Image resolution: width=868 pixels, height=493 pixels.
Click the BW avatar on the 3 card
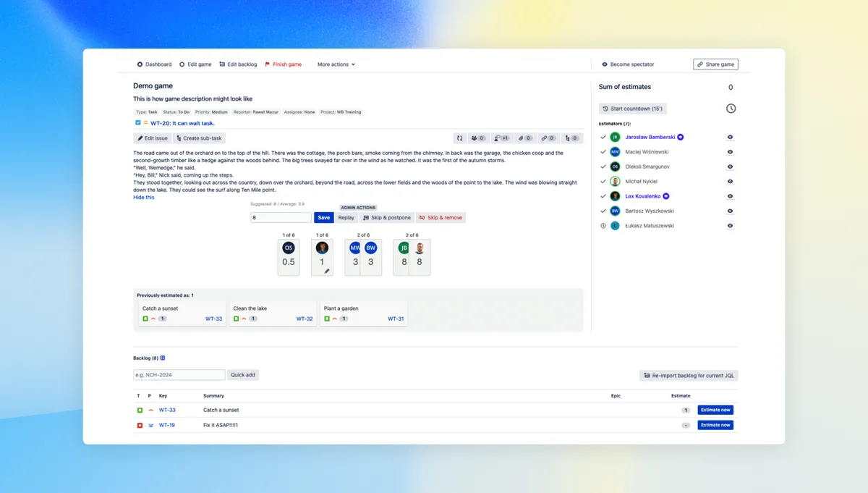point(371,248)
